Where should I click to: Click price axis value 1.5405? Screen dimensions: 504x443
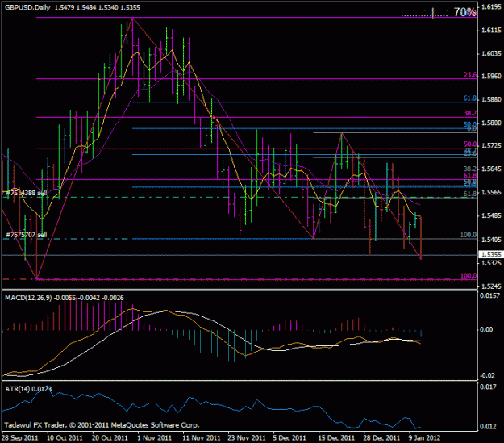[491, 240]
